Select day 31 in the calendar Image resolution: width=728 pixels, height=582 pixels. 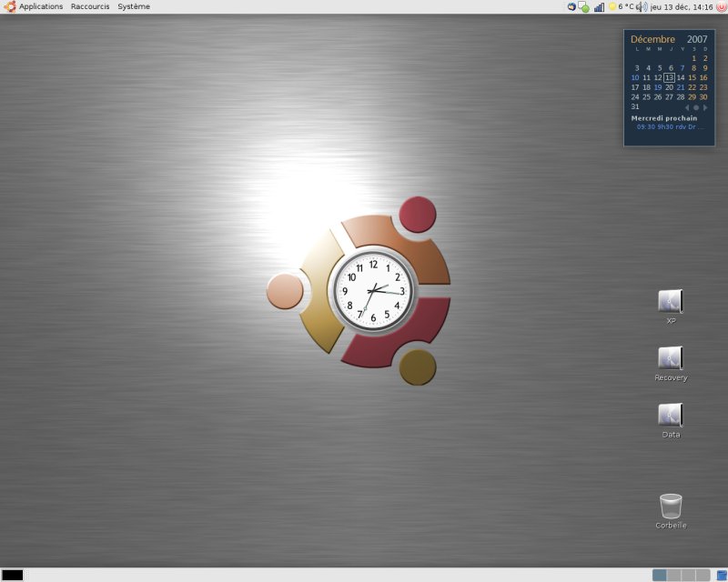click(x=635, y=106)
